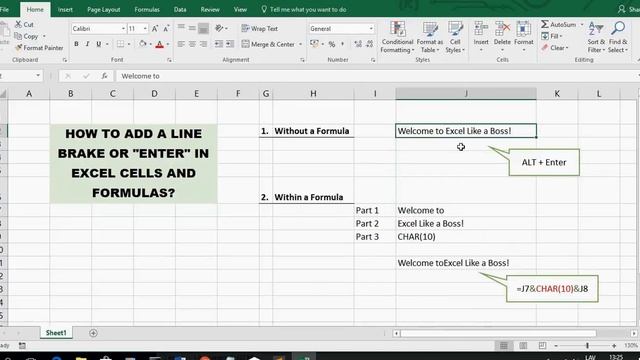Switch to the Review tab
The width and height of the screenshot is (640, 360).
point(210,9)
